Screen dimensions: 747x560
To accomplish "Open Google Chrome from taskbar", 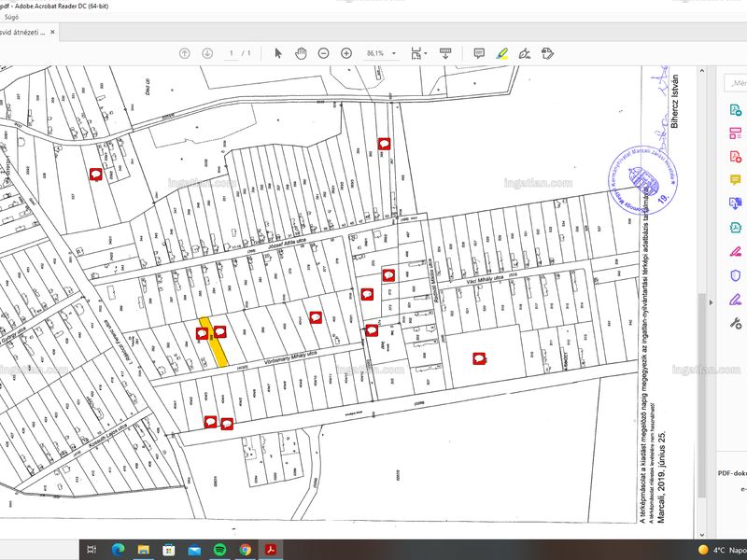I will tap(246, 550).
